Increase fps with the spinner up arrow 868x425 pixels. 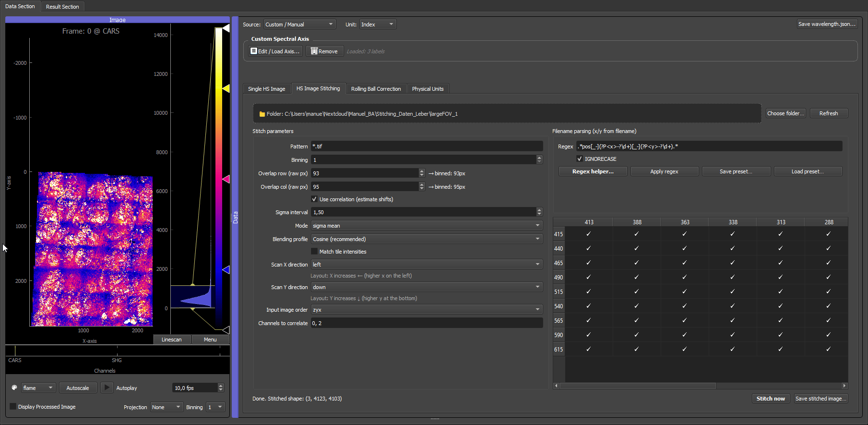221,386
